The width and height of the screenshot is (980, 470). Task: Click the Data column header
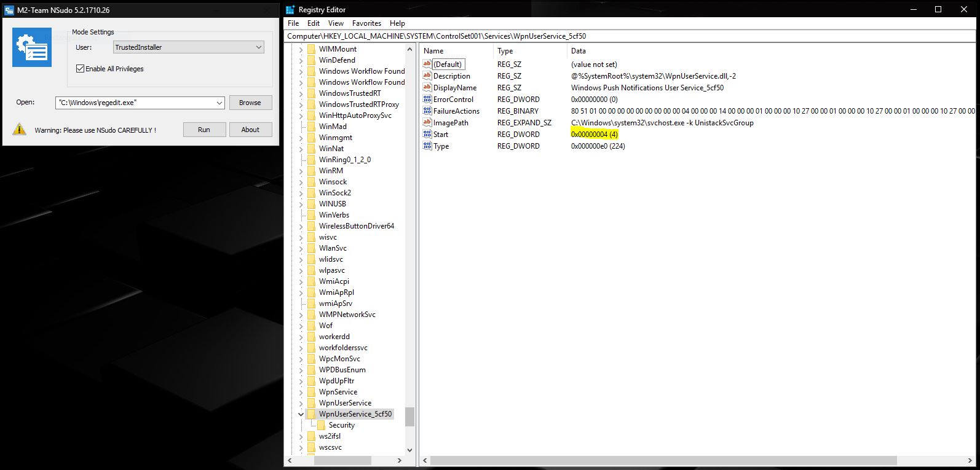pyautogui.click(x=772, y=51)
